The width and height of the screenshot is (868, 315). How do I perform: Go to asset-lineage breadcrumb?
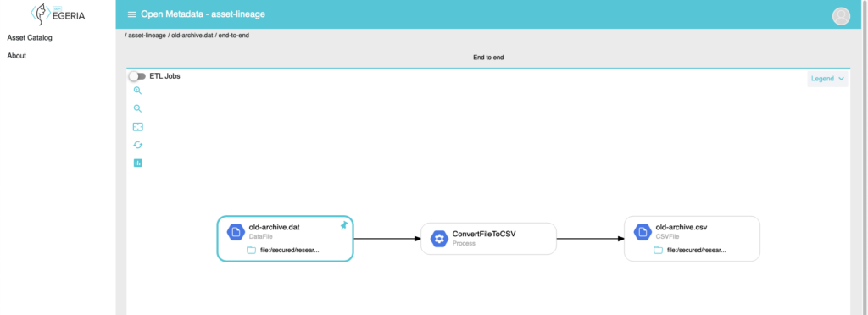point(147,36)
